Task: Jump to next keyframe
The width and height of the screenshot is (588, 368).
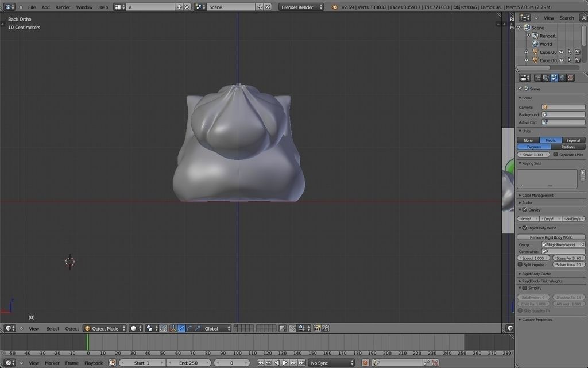Action: (x=293, y=363)
